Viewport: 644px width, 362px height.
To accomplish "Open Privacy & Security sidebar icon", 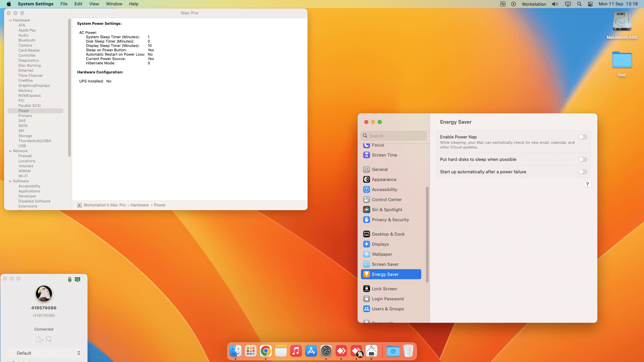I will pos(367,220).
